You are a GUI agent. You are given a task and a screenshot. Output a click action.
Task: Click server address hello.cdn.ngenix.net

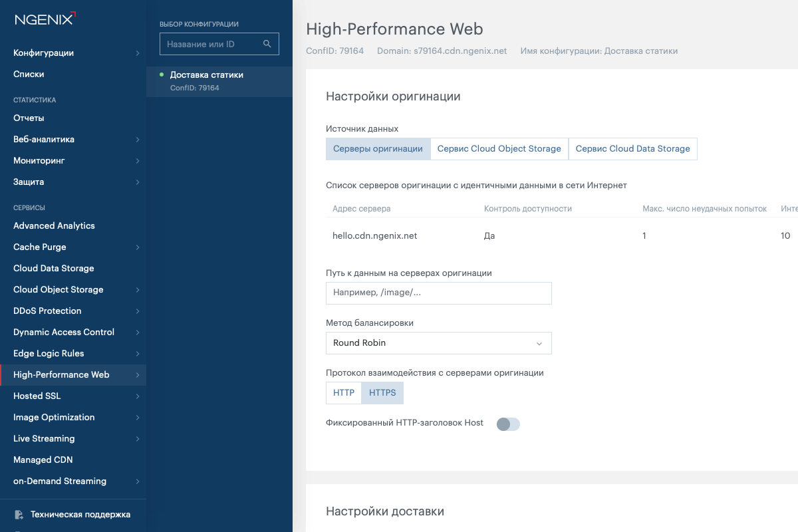(375, 236)
